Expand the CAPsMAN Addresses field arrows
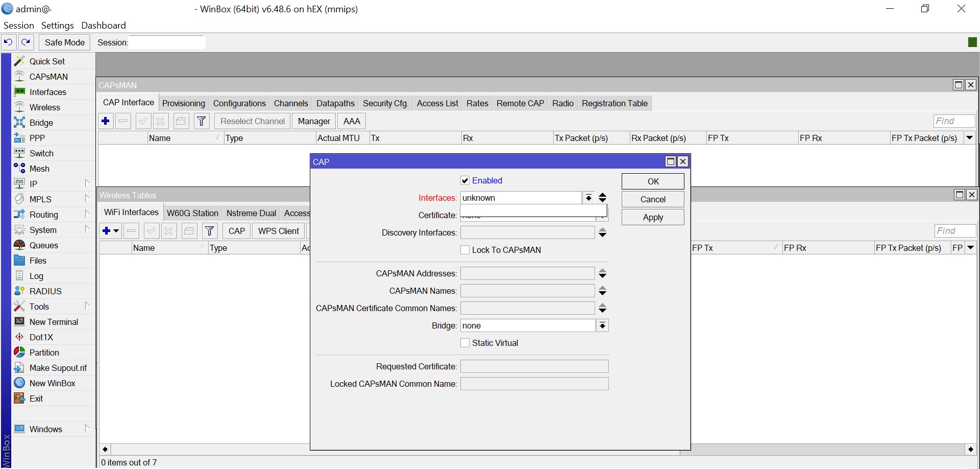The height and width of the screenshot is (469, 980). pos(602,273)
